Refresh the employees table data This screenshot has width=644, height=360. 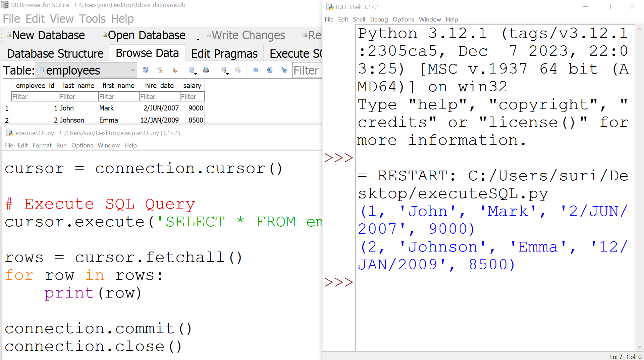145,70
